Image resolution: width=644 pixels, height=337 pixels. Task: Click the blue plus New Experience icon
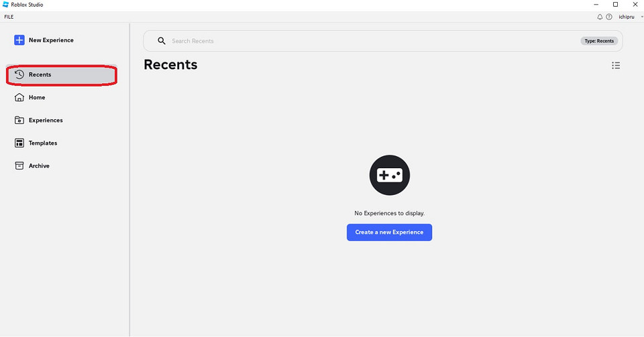[19, 40]
